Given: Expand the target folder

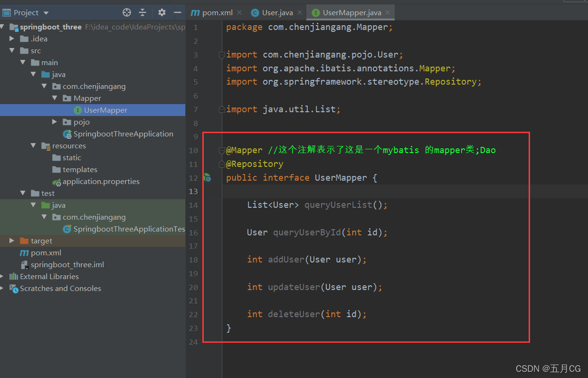Looking at the screenshot, I should point(12,241).
